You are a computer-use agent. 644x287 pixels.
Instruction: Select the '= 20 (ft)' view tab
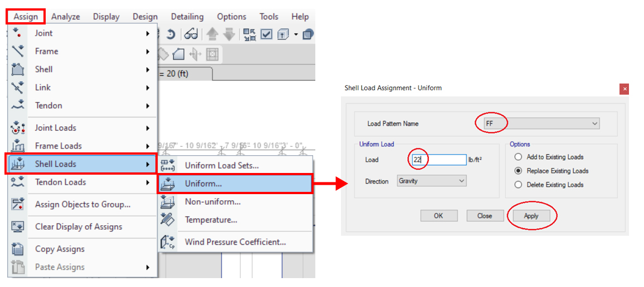[x=184, y=74]
